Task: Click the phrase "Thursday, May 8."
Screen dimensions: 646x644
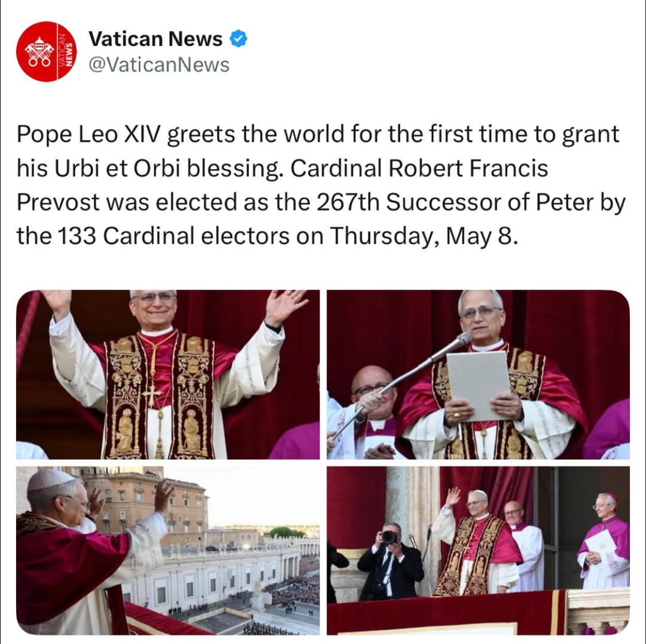Action: pyautogui.click(x=423, y=236)
